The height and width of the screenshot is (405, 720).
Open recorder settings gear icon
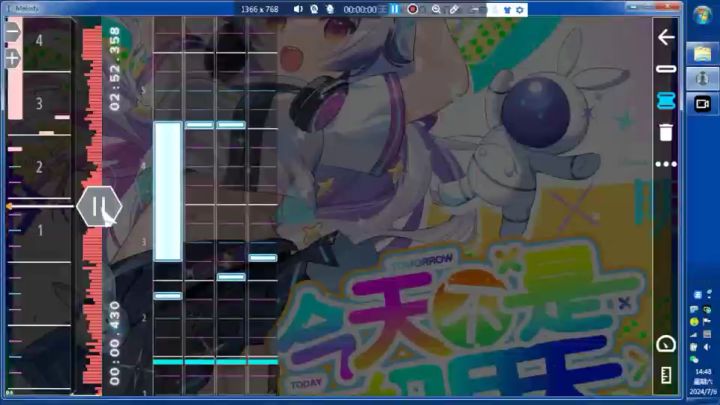(x=520, y=10)
